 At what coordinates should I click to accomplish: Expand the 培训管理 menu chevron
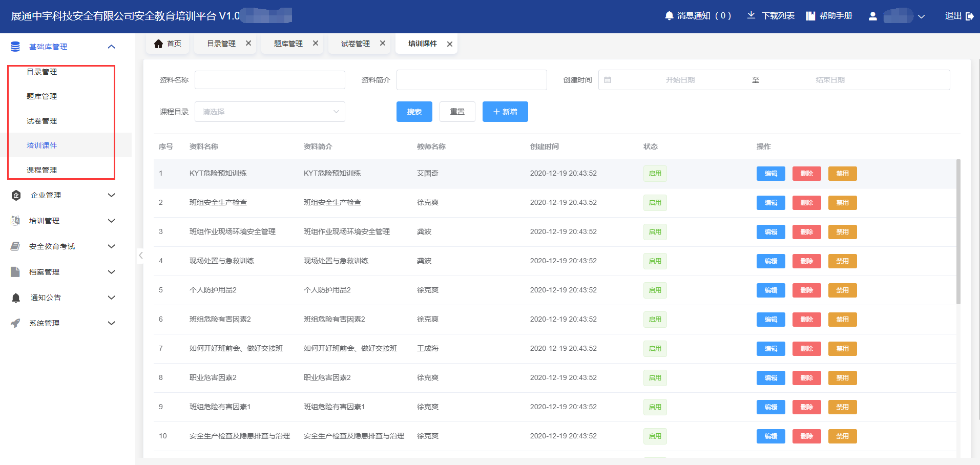tap(111, 221)
